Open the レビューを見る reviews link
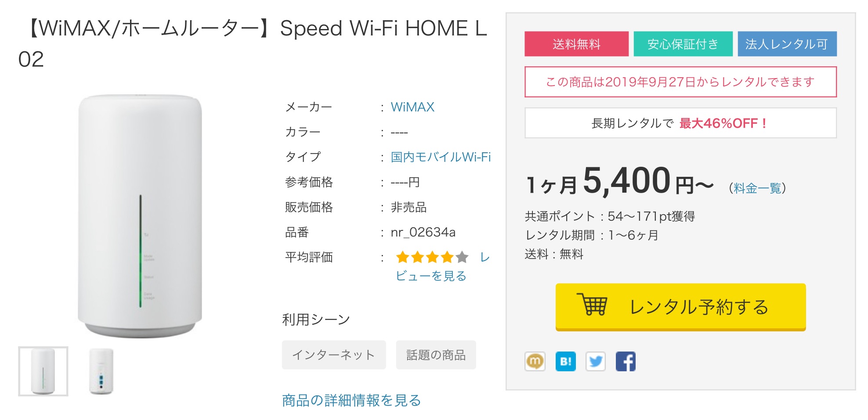868x420 pixels. pos(431,276)
